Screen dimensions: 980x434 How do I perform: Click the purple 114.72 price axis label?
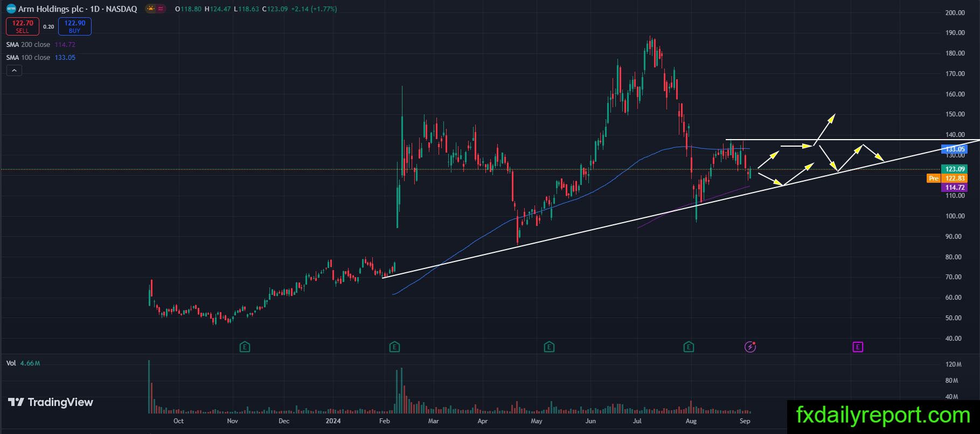click(955, 188)
